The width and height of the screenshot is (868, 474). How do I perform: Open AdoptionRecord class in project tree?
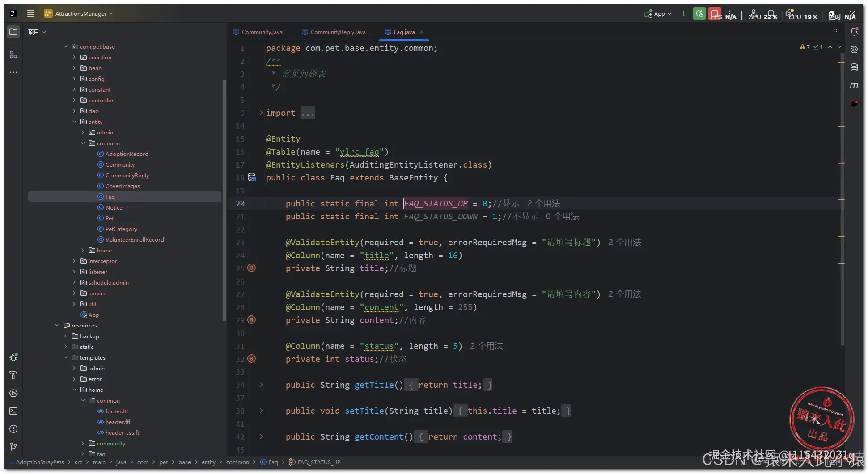pyautogui.click(x=127, y=154)
